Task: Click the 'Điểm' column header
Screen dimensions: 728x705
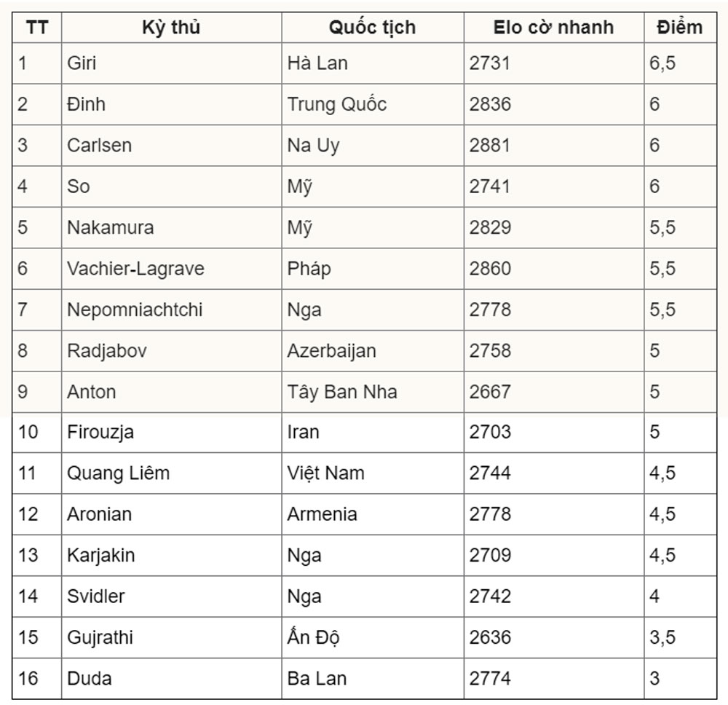Action: point(680,28)
